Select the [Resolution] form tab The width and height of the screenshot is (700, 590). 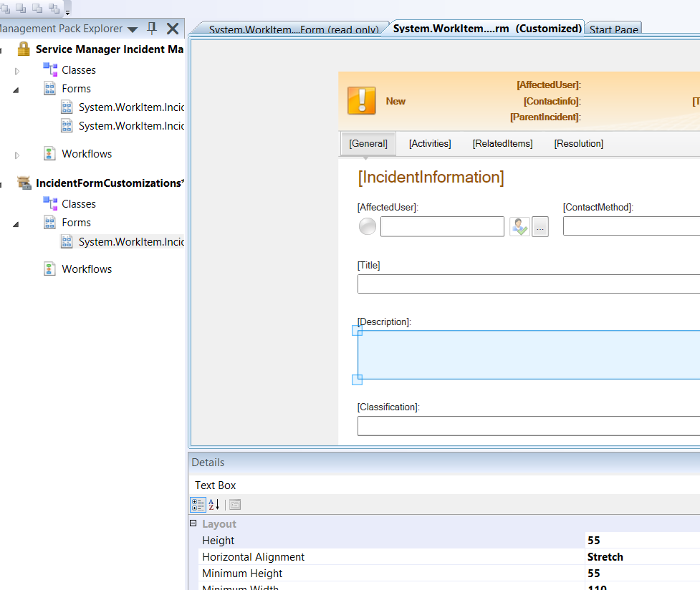(x=579, y=143)
